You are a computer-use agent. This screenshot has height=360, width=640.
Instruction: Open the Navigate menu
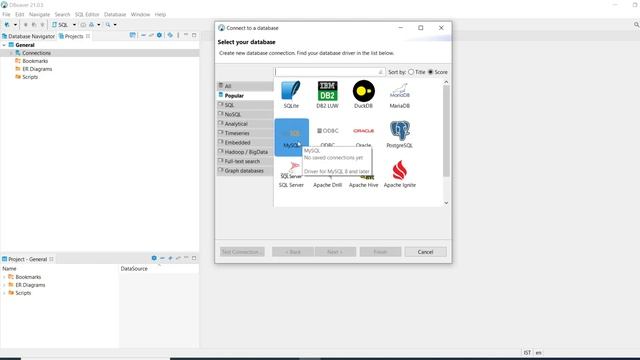click(x=39, y=14)
